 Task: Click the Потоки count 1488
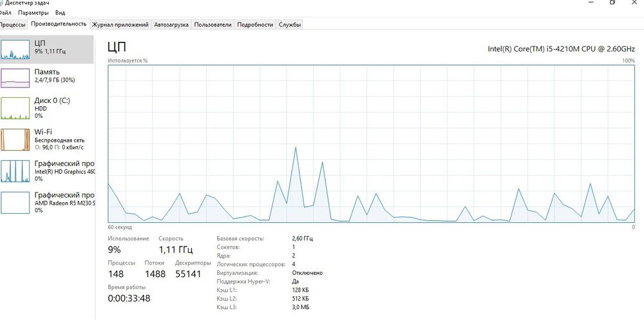155,274
